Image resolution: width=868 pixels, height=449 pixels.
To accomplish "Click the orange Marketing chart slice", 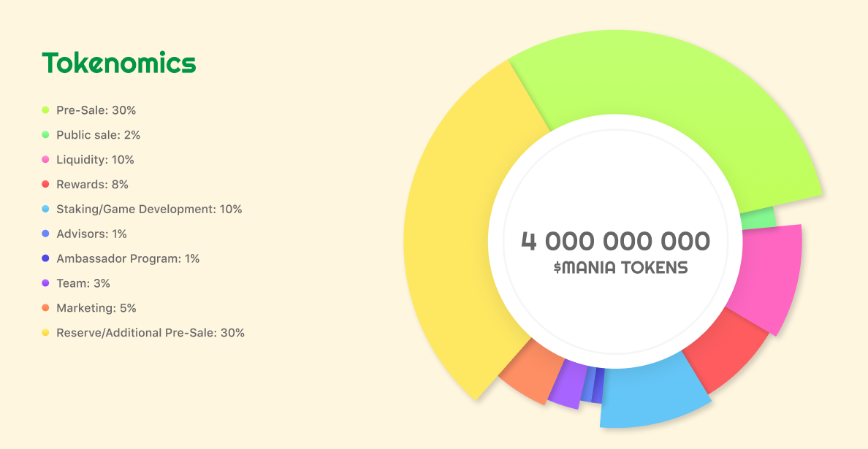I will [x=530, y=372].
